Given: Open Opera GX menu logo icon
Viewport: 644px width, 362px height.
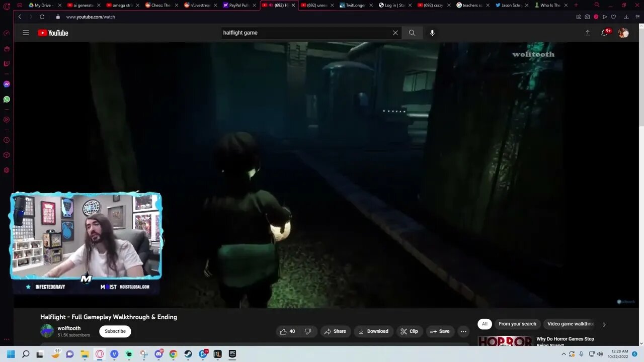Looking at the screenshot, I should pyautogui.click(x=7, y=6).
